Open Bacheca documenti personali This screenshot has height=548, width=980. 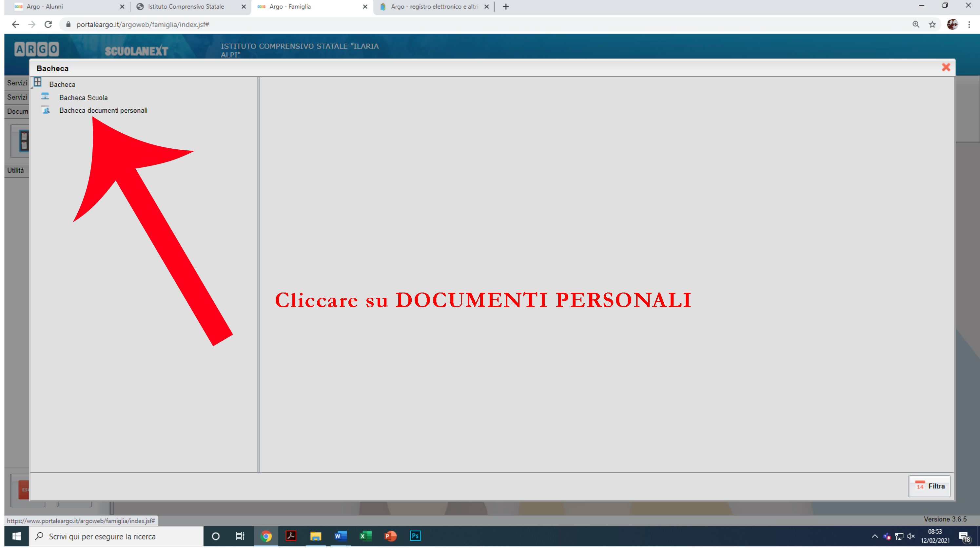coord(103,110)
